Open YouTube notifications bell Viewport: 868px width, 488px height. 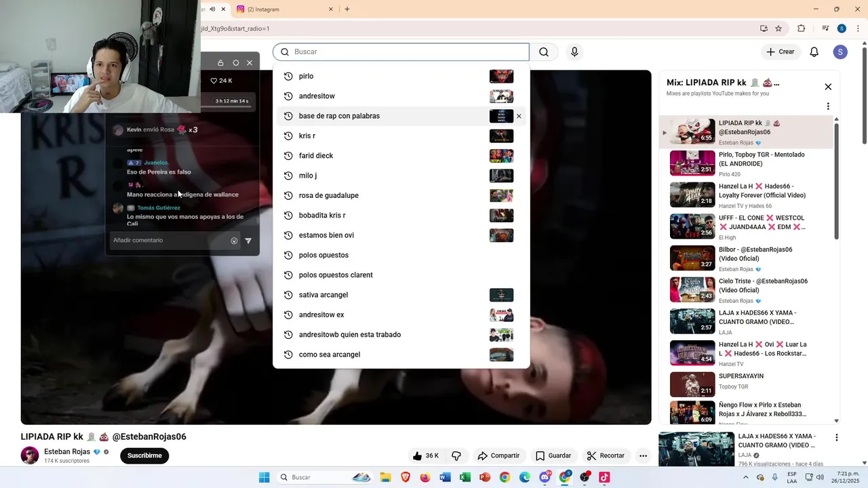pyautogui.click(x=814, y=52)
